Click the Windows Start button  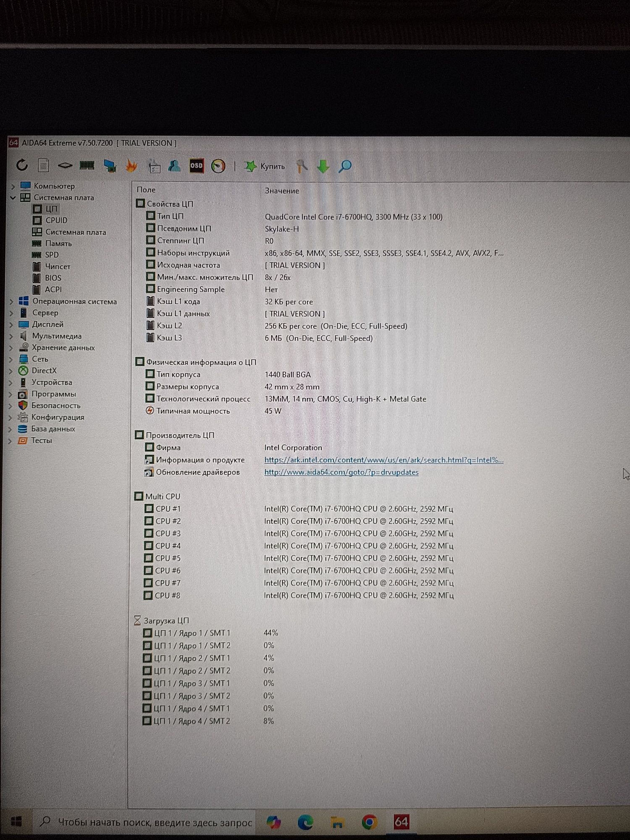pyautogui.click(x=16, y=822)
